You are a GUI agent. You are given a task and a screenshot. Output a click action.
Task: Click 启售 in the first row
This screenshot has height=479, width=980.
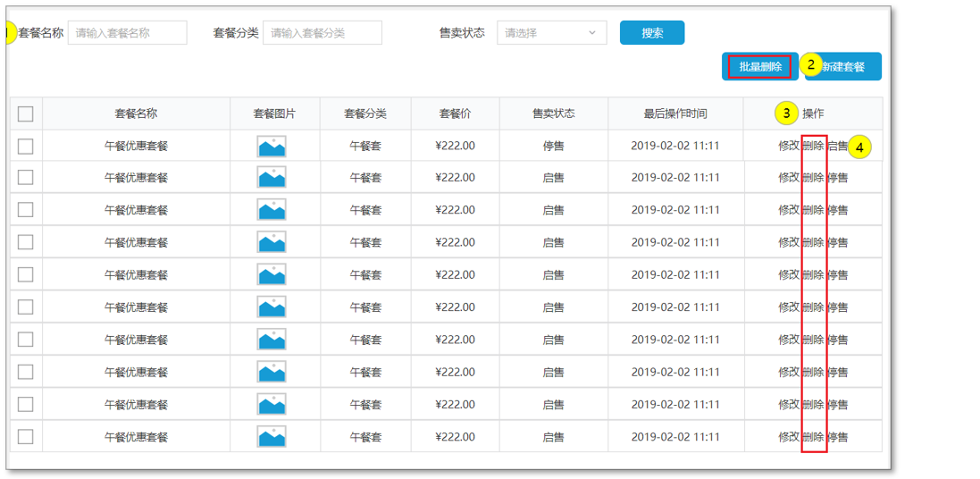coord(837,147)
